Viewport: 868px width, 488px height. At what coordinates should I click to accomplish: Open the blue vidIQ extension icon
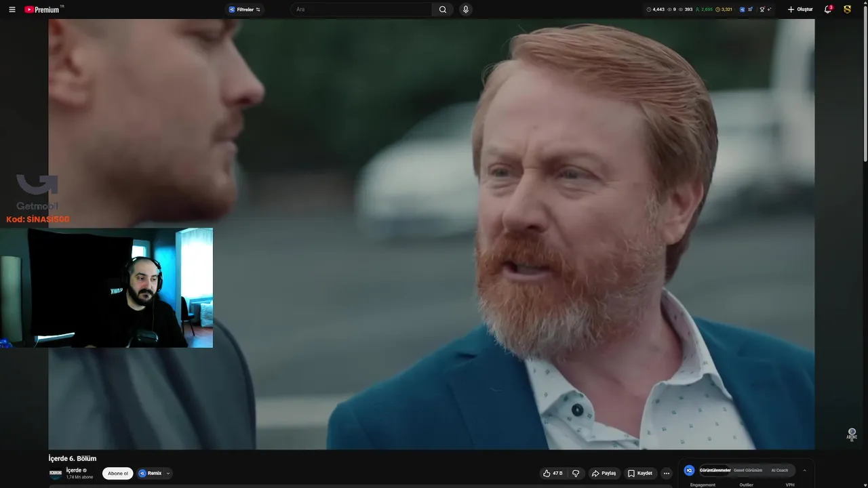coord(743,9)
